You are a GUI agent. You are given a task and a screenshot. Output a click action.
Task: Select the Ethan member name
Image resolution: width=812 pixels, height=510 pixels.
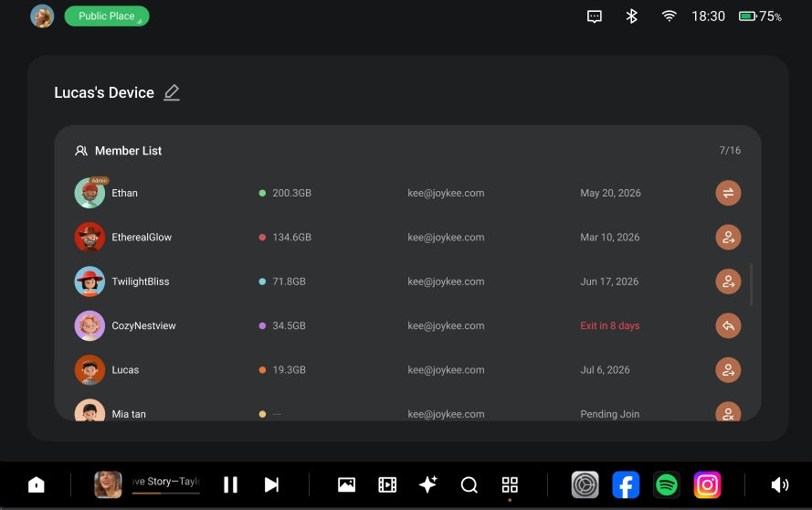coord(125,193)
